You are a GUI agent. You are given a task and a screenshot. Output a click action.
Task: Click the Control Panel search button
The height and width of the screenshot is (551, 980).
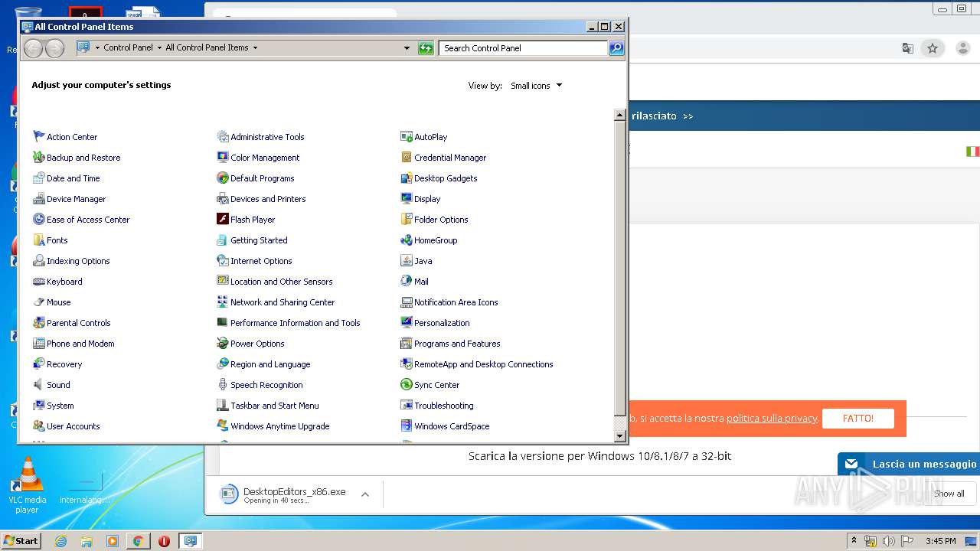click(x=616, y=48)
